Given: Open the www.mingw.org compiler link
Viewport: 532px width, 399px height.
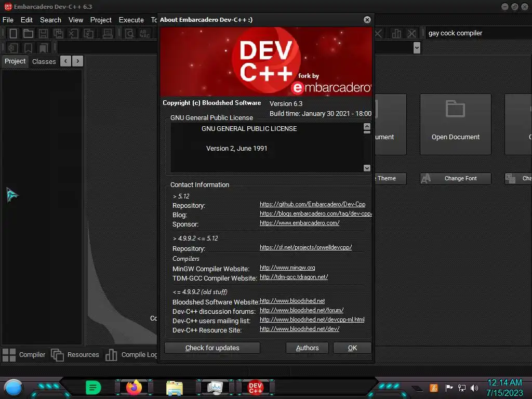Looking at the screenshot, I should [287, 268].
